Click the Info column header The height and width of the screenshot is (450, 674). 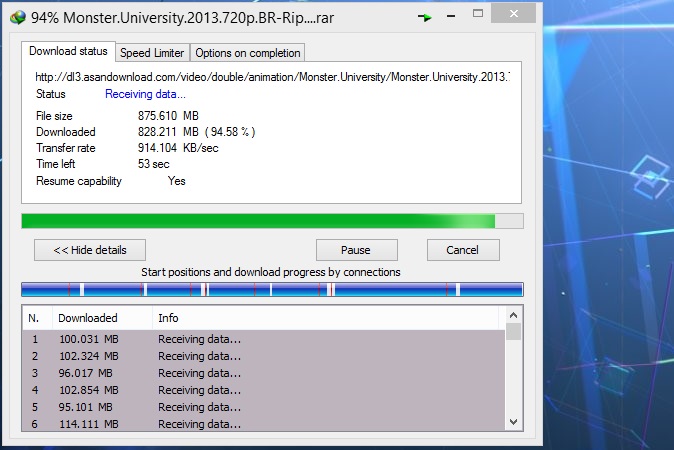pyautogui.click(x=325, y=318)
